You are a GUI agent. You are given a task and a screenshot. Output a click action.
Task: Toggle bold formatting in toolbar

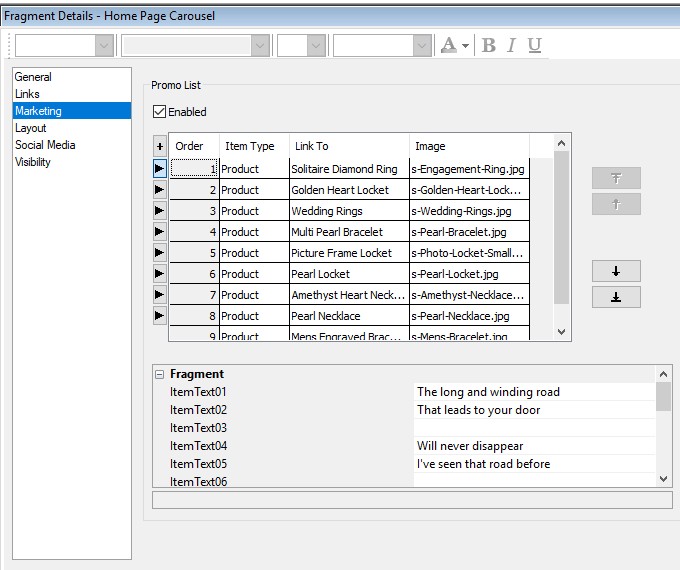coord(489,45)
